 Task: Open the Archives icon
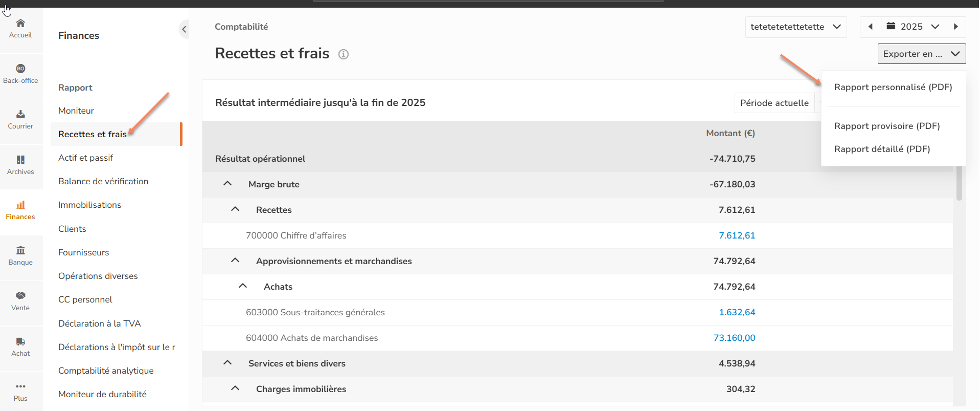[20, 160]
